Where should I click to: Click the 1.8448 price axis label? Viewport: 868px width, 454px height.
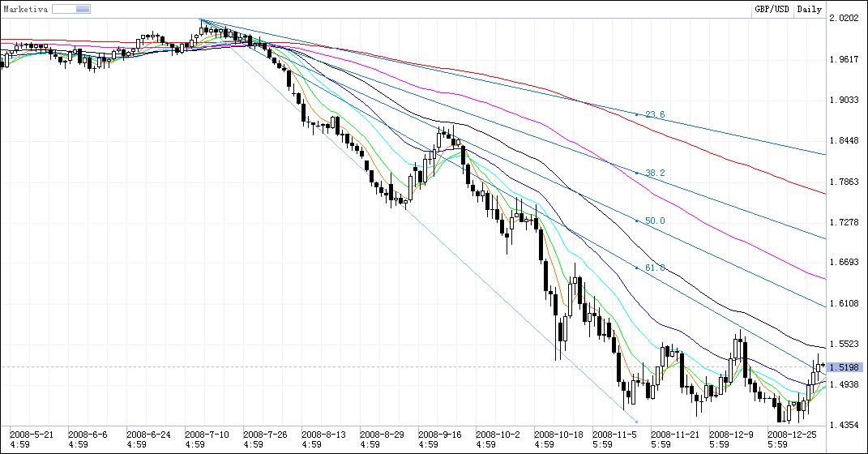[844, 140]
